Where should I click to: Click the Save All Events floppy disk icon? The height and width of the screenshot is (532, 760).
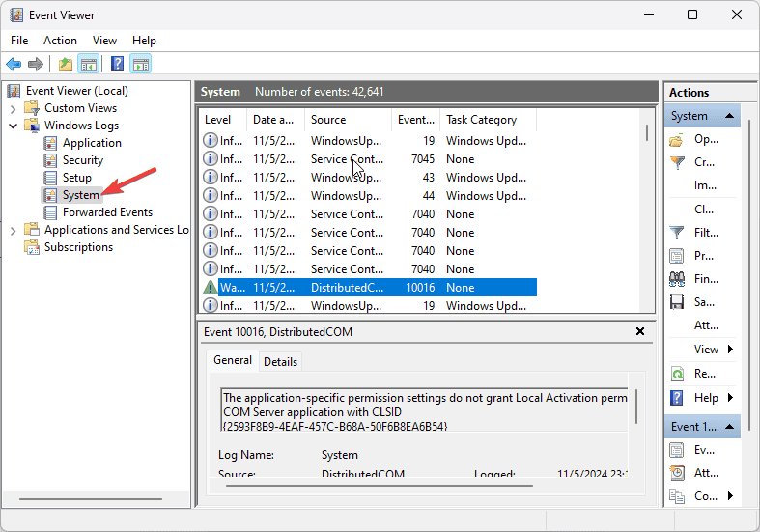(x=677, y=302)
